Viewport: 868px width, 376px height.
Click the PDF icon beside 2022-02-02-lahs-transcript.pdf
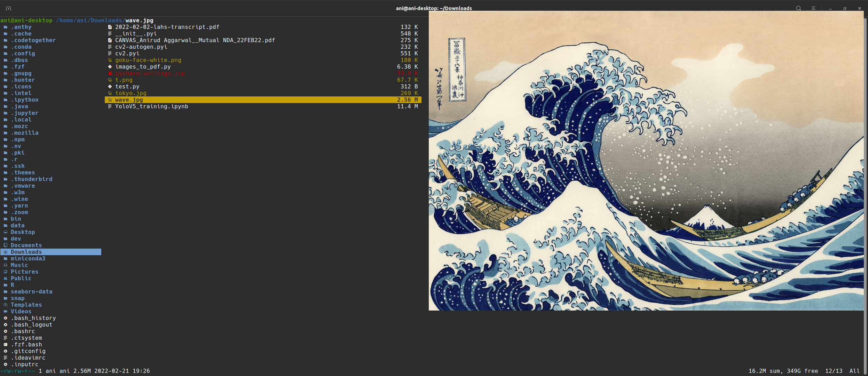110,27
